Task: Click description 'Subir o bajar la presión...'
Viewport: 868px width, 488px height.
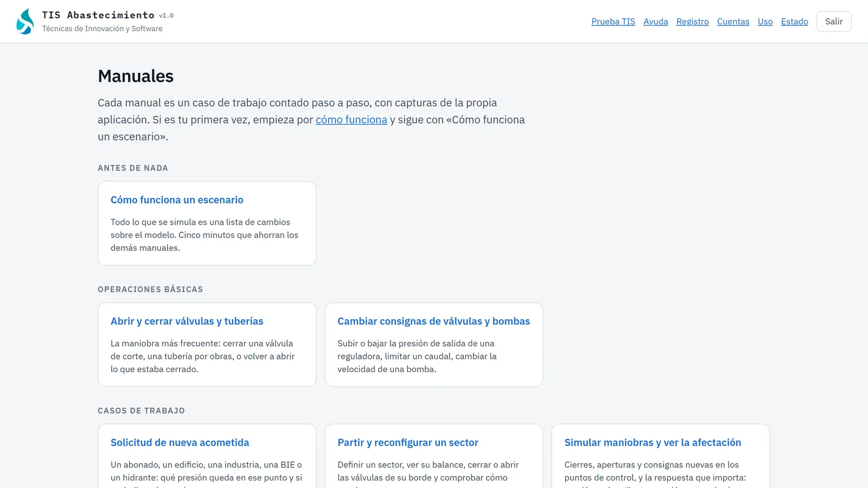Action: (x=417, y=356)
